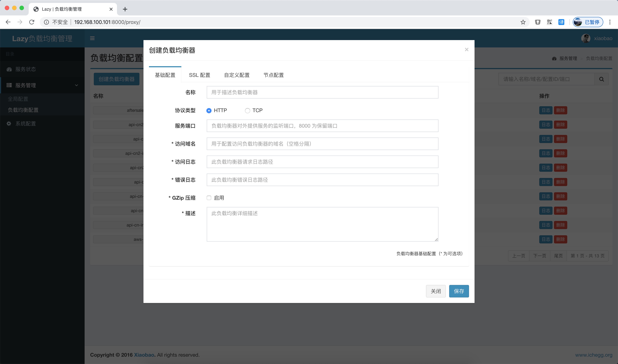Close dialog with X icon
The height and width of the screenshot is (364, 618).
point(466,50)
